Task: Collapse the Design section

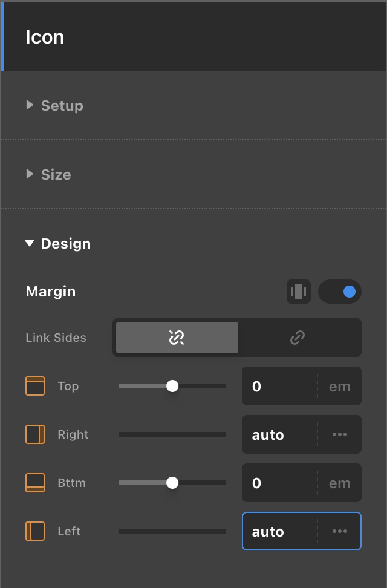Action: point(58,243)
